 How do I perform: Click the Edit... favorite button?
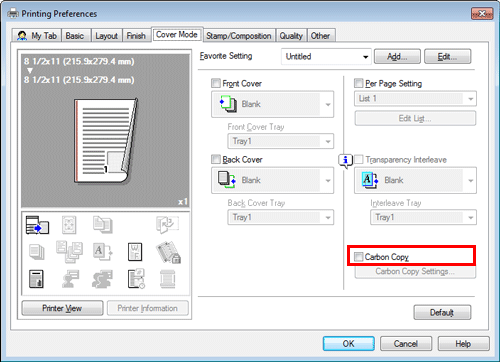click(x=447, y=56)
